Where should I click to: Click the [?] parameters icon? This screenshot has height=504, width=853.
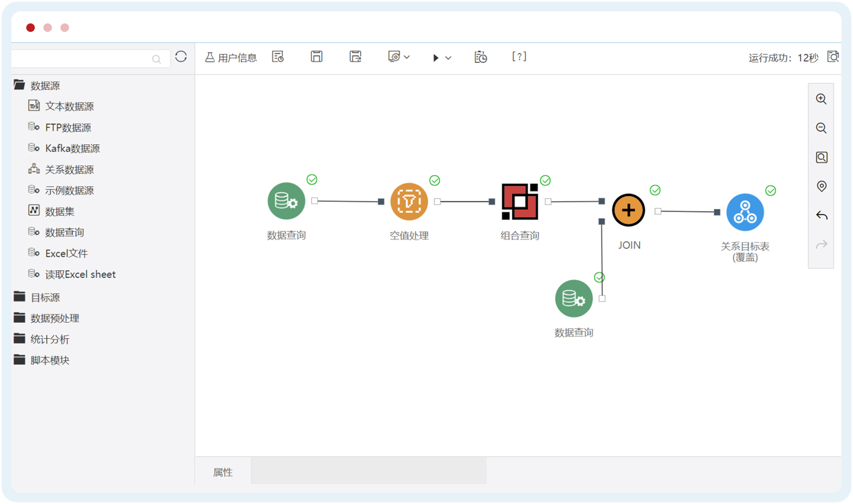519,56
